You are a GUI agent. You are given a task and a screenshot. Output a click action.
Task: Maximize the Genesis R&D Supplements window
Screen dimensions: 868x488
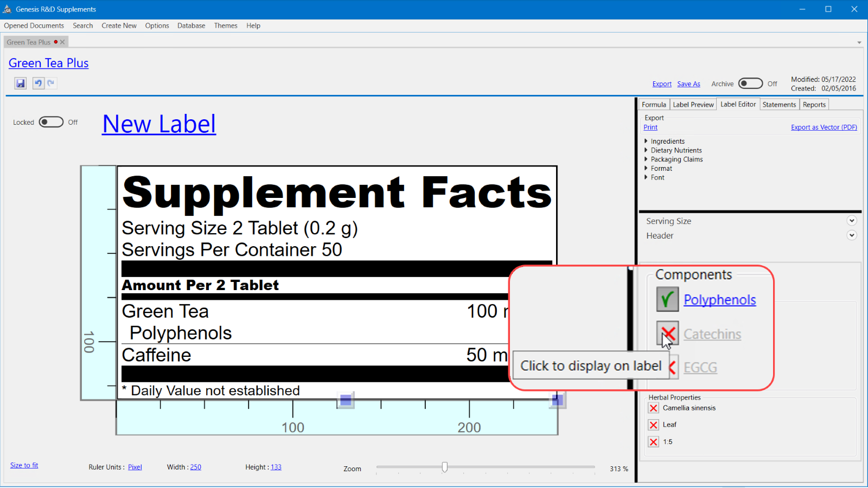point(828,9)
